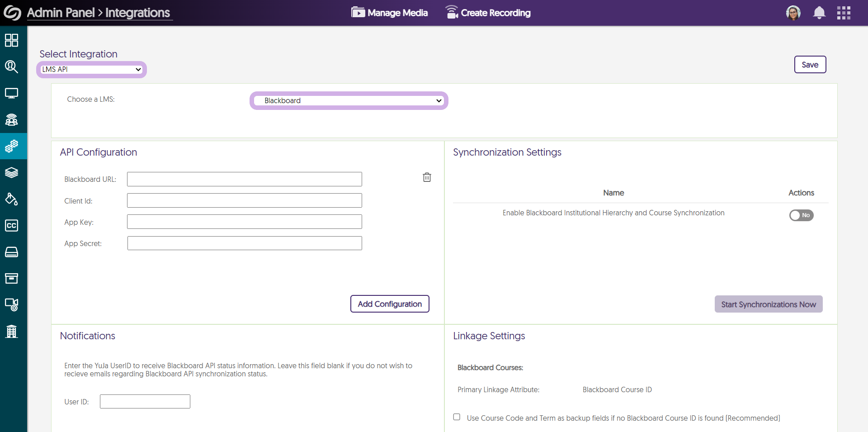Open the apps grid menu

coord(844,13)
